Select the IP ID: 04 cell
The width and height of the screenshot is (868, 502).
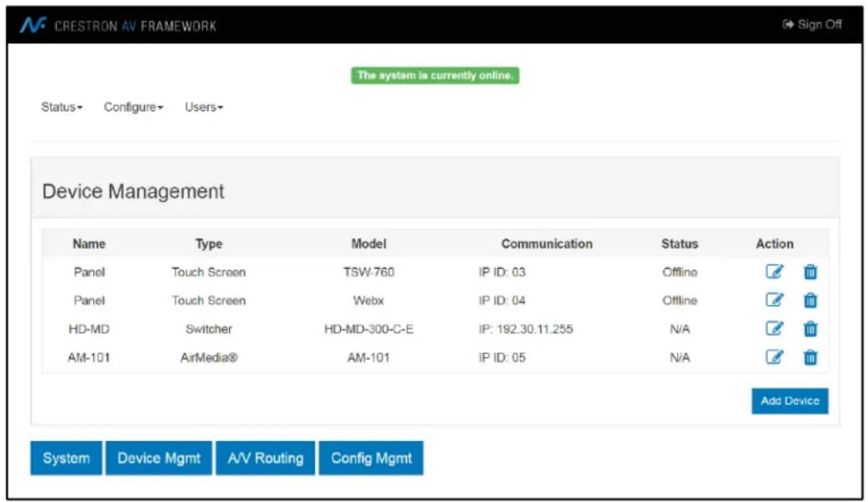(x=502, y=300)
